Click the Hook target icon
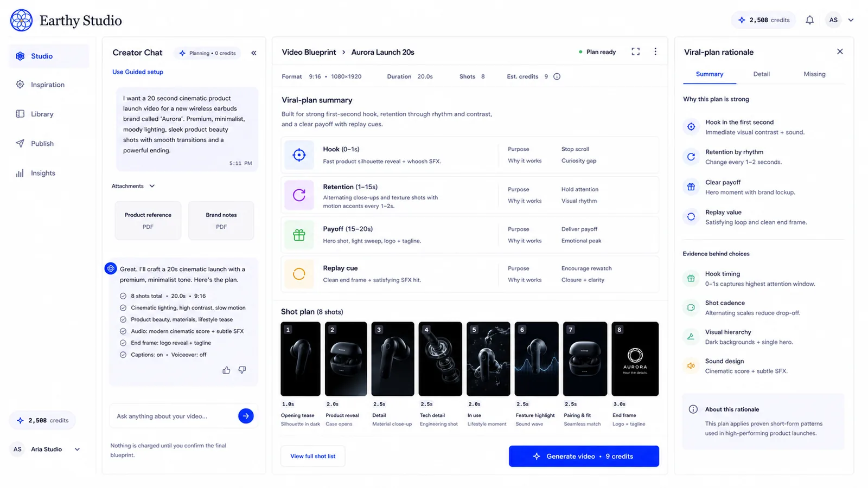868x488 pixels. point(299,155)
